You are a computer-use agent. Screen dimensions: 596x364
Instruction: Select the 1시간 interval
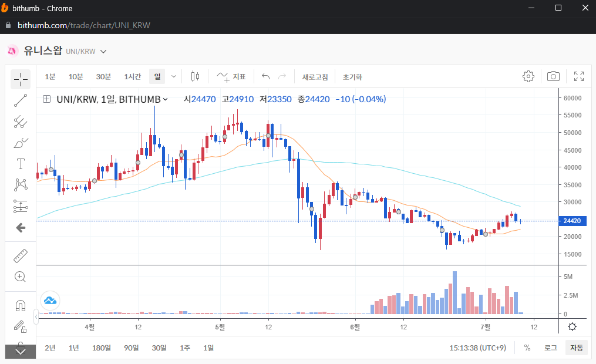pyautogui.click(x=133, y=77)
